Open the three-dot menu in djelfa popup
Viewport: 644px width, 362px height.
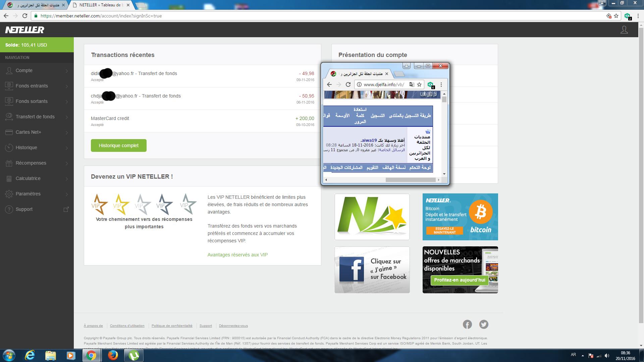(x=441, y=84)
